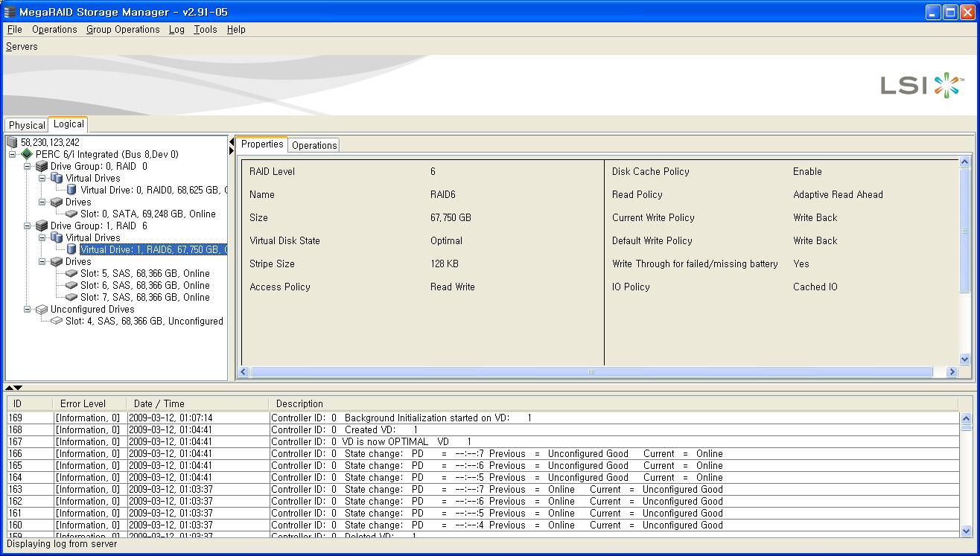Click the log pane collapse arrows icon
The width and height of the screenshot is (980, 556).
coord(13,388)
